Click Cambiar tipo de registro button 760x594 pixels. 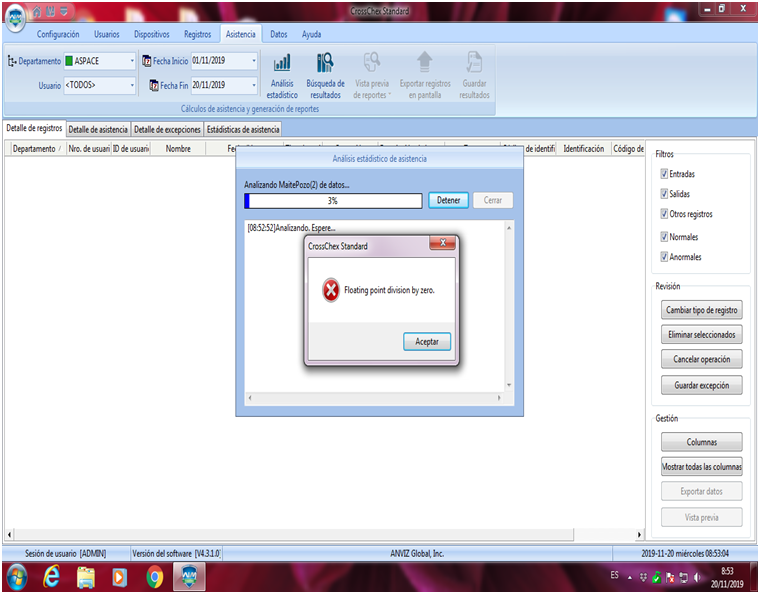pos(701,310)
